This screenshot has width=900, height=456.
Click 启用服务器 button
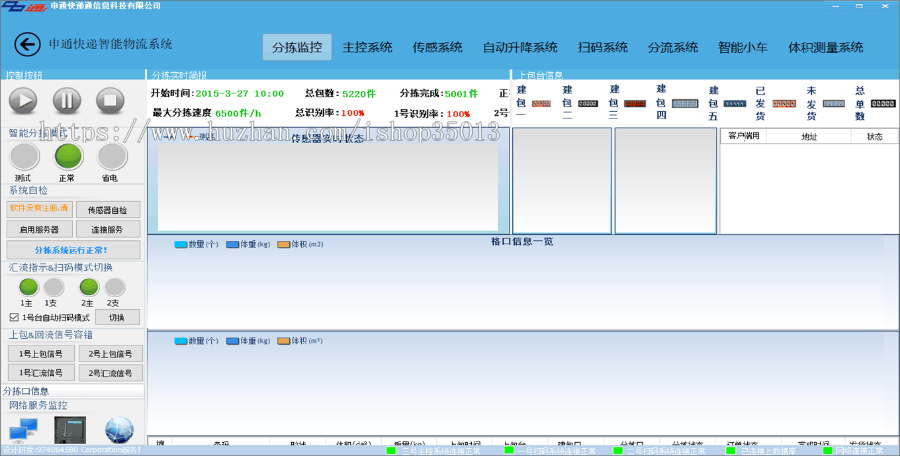click(x=40, y=229)
